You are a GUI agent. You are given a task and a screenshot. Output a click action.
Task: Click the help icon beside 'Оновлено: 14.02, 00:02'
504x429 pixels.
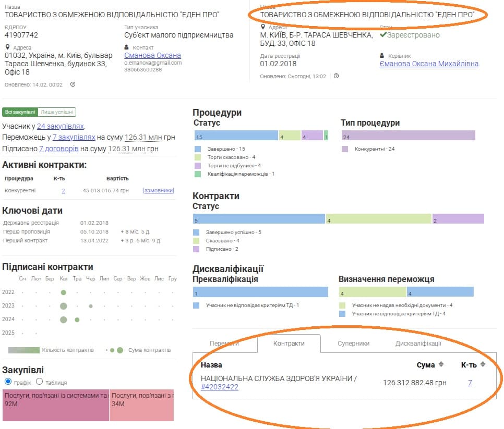(x=73, y=84)
